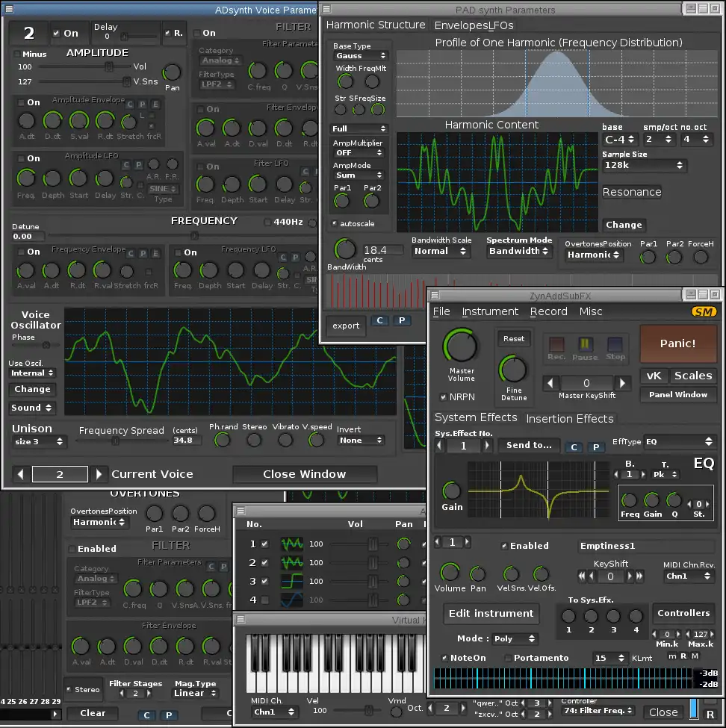Switch to the Insertion Effects tab
The width and height of the screenshot is (726, 728).
point(570,419)
